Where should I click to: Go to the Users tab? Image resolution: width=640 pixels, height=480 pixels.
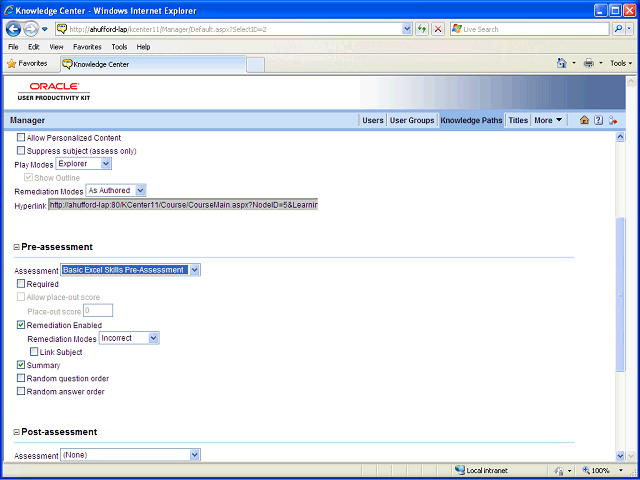pyautogui.click(x=373, y=120)
